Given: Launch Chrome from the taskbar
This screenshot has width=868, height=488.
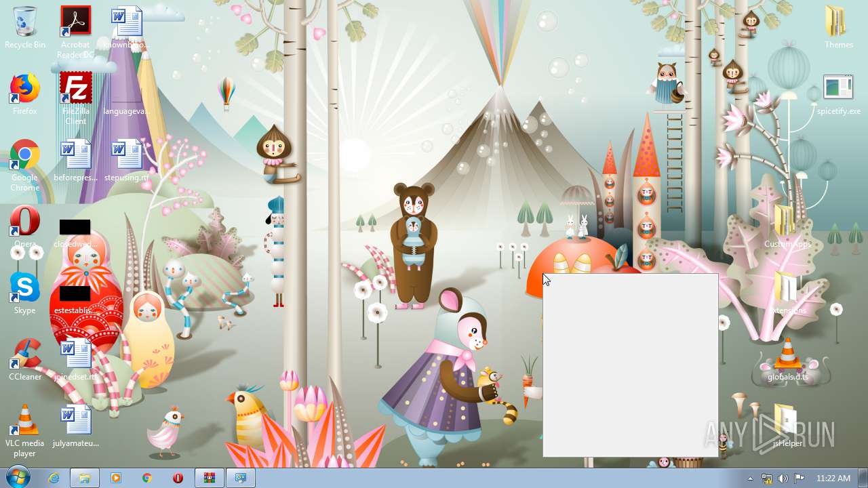Looking at the screenshot, I should [x=147, y=478].
